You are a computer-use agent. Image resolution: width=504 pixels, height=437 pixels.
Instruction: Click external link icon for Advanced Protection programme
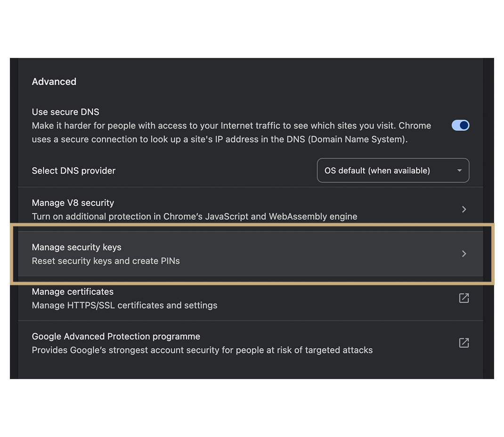pos(464,343)
